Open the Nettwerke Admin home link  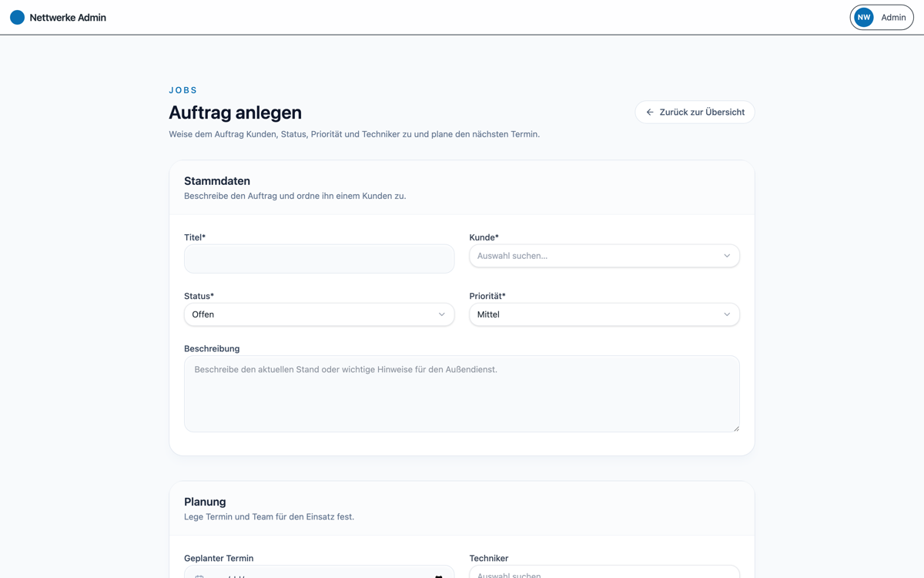click(58, 17)
